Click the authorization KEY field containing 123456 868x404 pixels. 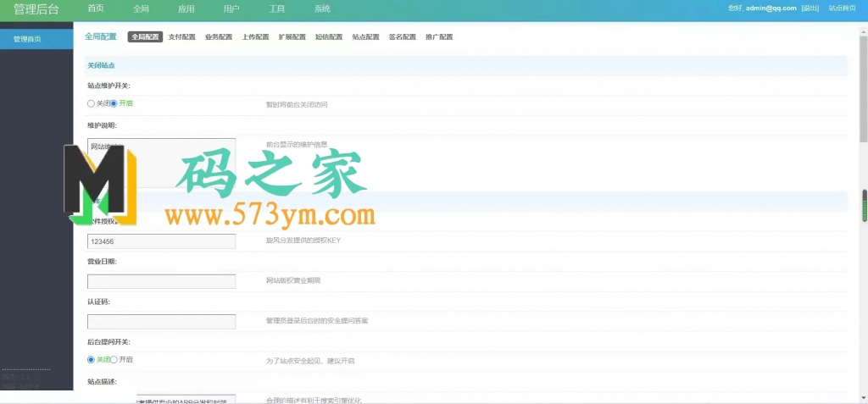(x=161, y=242)
